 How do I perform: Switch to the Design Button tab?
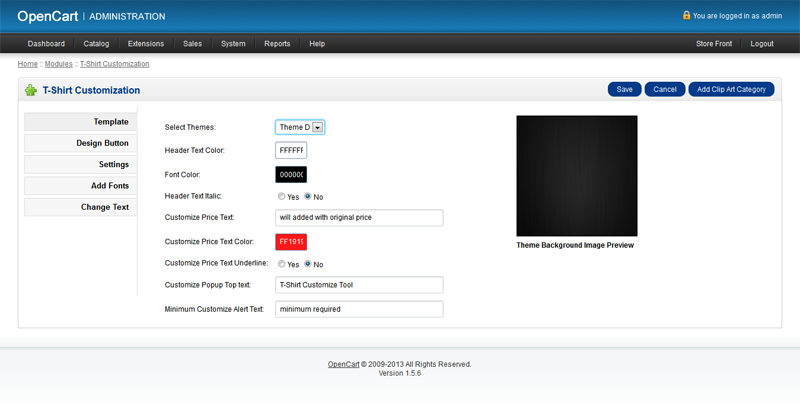(x=80, y=143)
